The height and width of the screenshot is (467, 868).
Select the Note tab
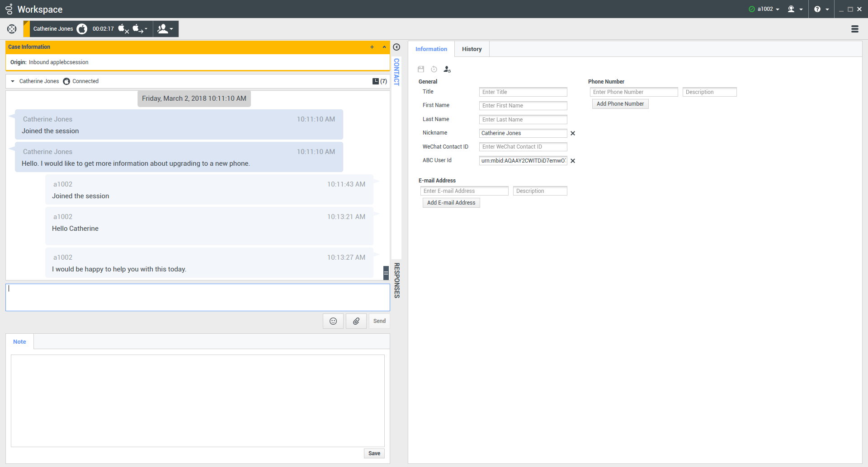19,342
